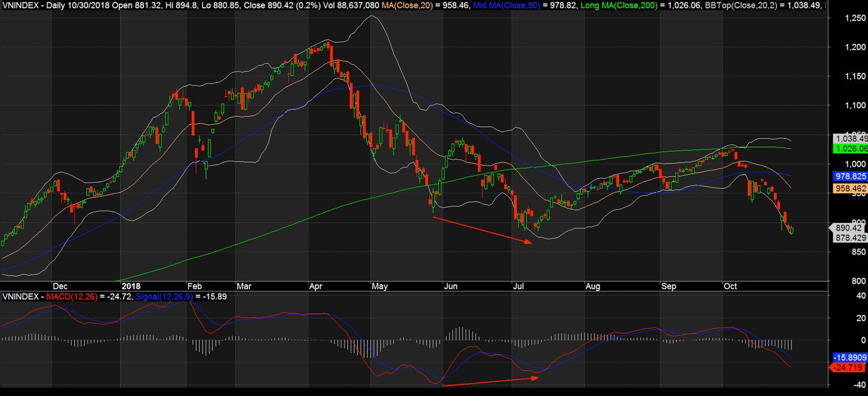The width and height of the screenshot is (868, 396).
Task: Click the Apr label on the time axis
Action: click(316, 286)
